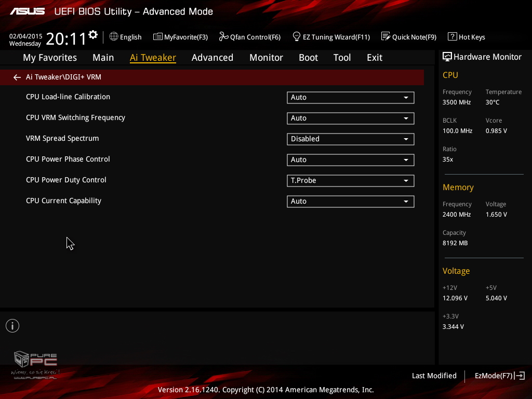This screenshot has width=532, height=399.
Task: Open Quick Note(F9)
Action: point(409,37)
